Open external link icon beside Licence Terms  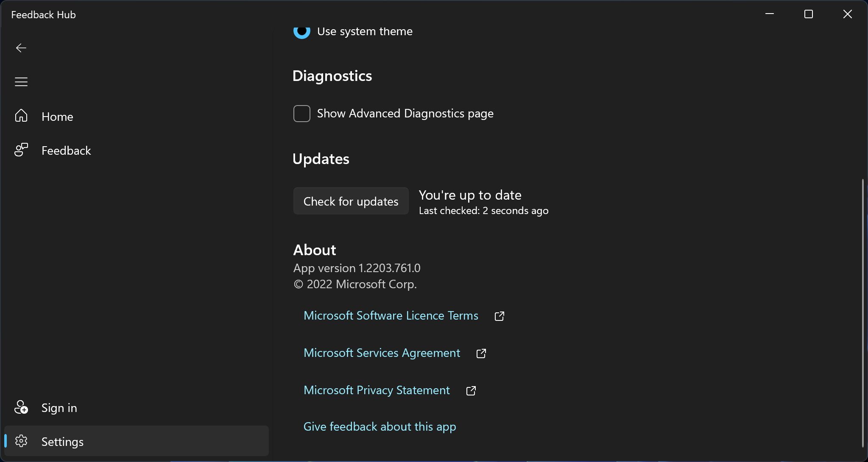point(500,316)
